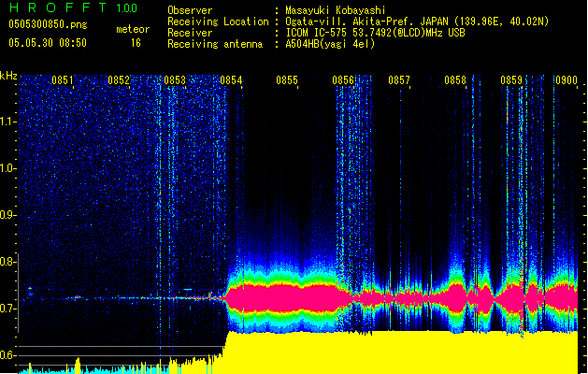This screenshot has width=588, height=374.
Task: Click the meteor label
Action: tap(133, 29)
